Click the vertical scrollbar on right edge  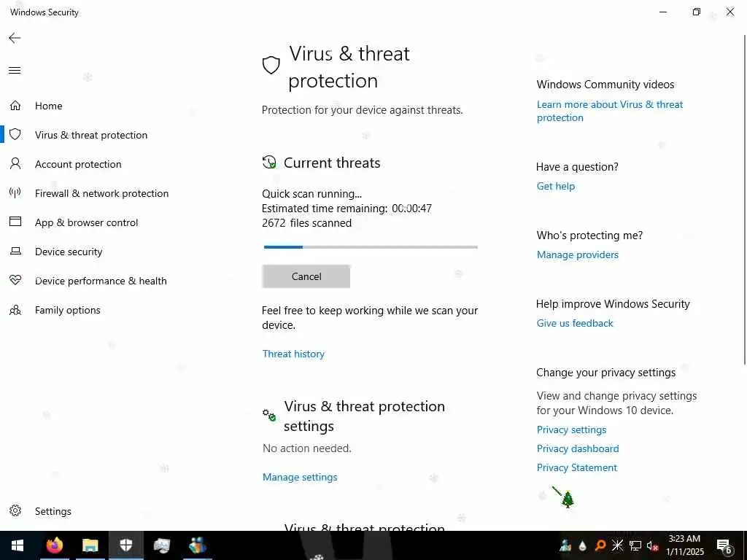744,200
